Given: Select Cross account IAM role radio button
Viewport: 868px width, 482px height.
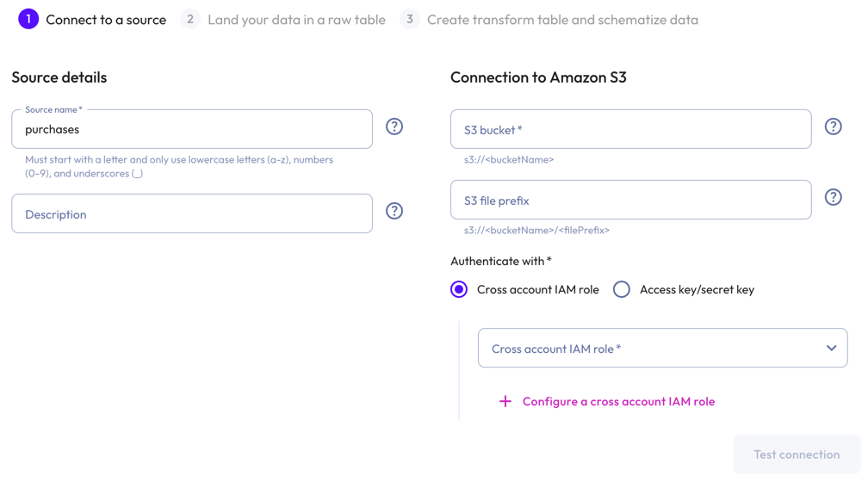Looking at the screenshot, I should (x=459, y=289).
